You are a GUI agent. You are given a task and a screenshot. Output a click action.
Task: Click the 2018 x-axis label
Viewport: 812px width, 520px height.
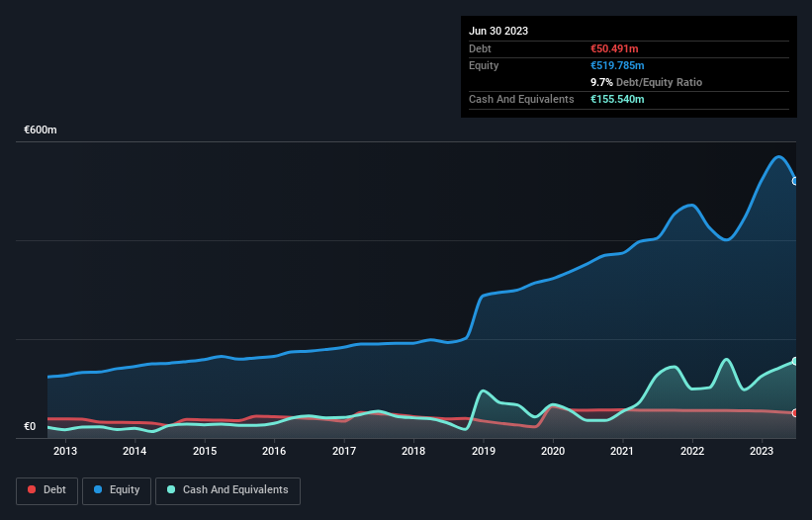(x=413, y=451)
